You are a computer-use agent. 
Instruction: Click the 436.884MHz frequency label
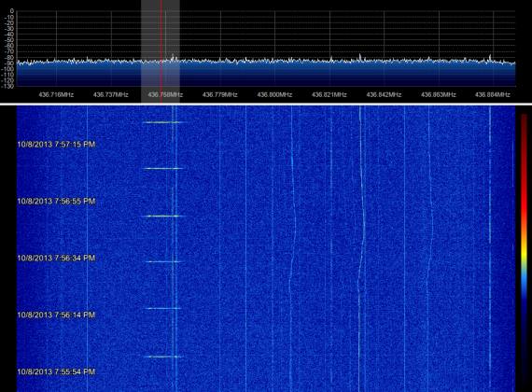[x=492, y=94]
